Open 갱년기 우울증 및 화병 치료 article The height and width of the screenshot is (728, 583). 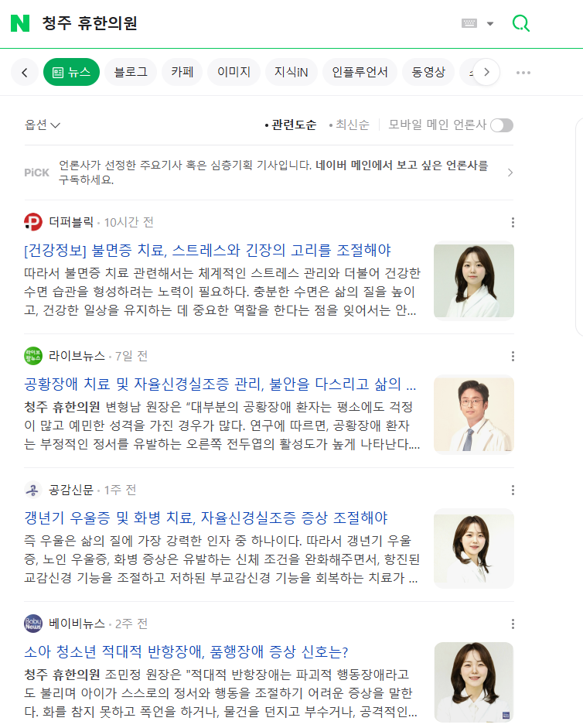206,518
